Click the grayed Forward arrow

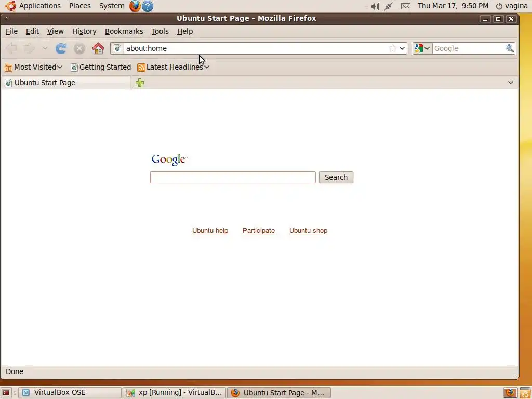pos(30,48)
